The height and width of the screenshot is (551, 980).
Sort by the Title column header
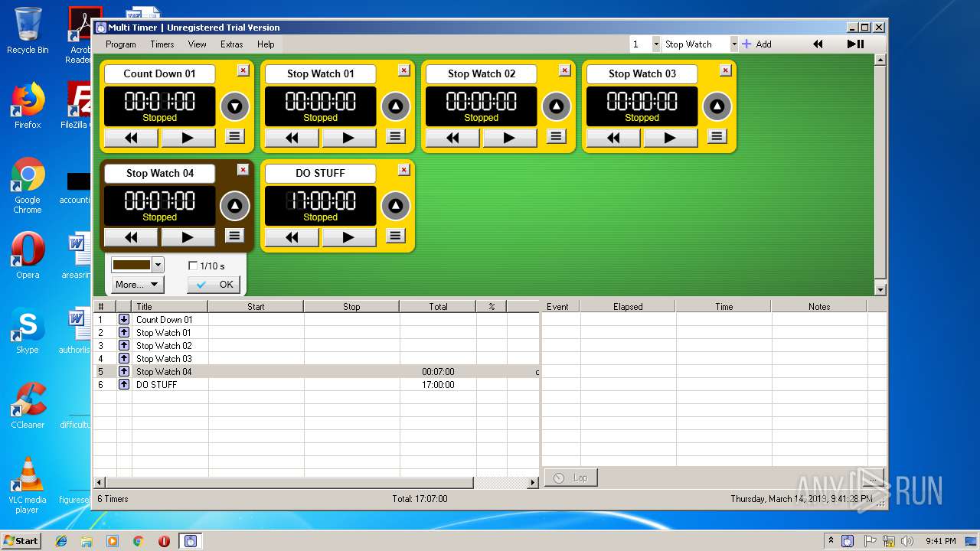170,306
